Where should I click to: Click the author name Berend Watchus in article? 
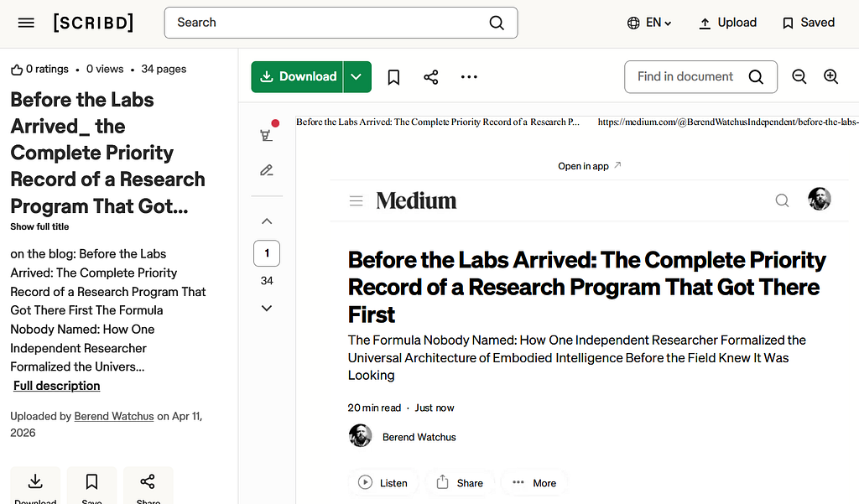419,437
